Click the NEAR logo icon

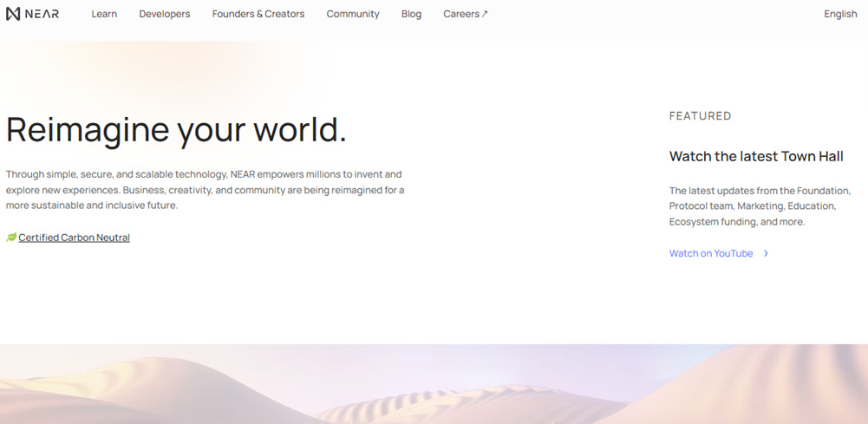click(x=13, y=14)
